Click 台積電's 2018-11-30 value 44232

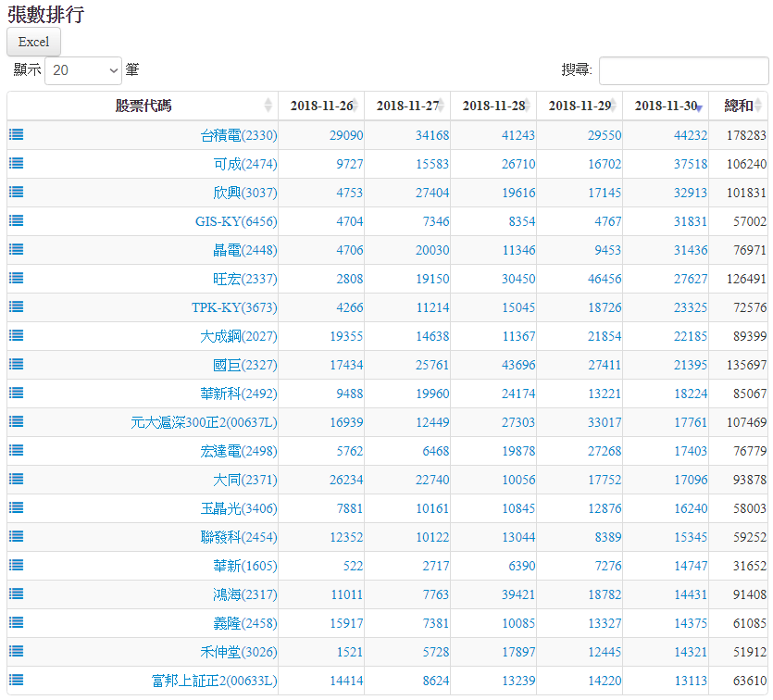[x=691, y=135]
